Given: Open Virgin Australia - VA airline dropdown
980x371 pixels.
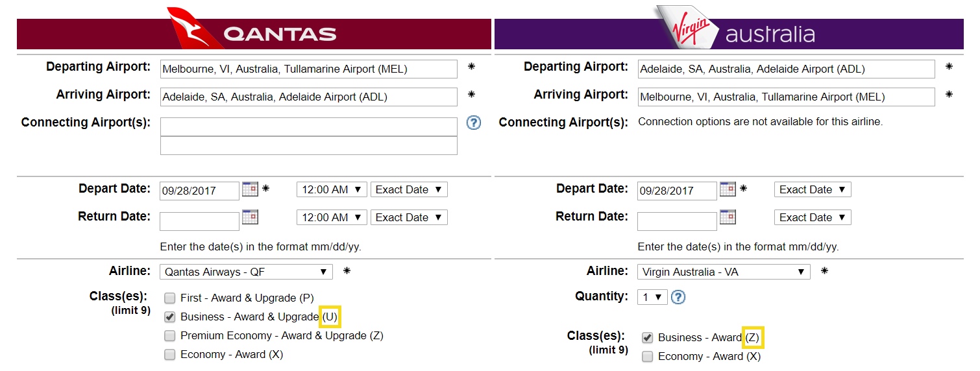Looking at the screenshot, I should tap(724, 272).
